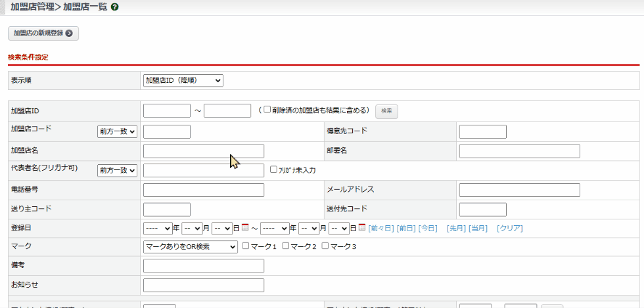The height and width of the screenshot is (308, 644).
Task: Click the 今日 date shortcut link
Action: (x=428, y=229)
